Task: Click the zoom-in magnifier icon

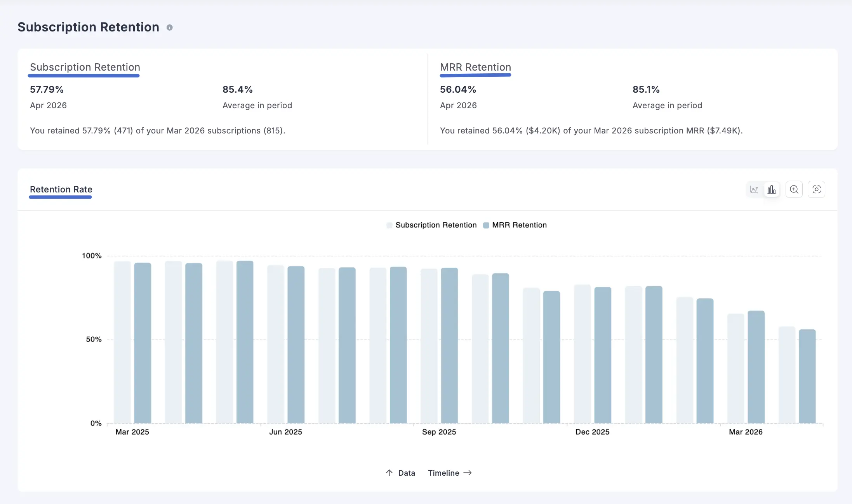Action: [794, 189]
